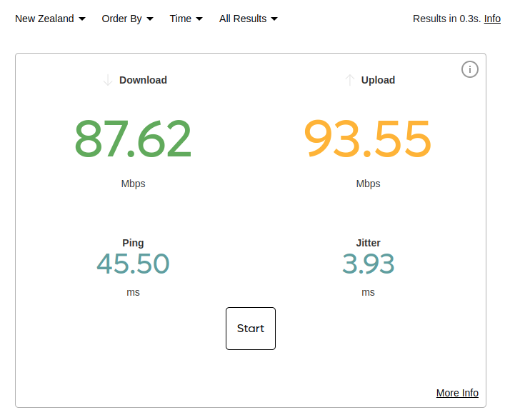Open the More Info link
Image resolution: width=515 pixels, height=420 pixels.
pyautogui.click(x=457, y=393)
